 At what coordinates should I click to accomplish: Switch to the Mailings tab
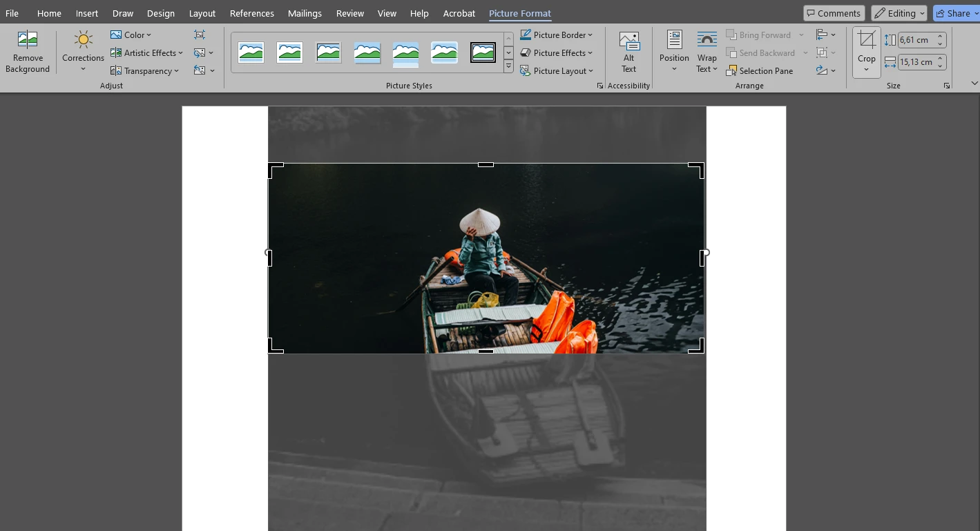[x=305, y=13]
